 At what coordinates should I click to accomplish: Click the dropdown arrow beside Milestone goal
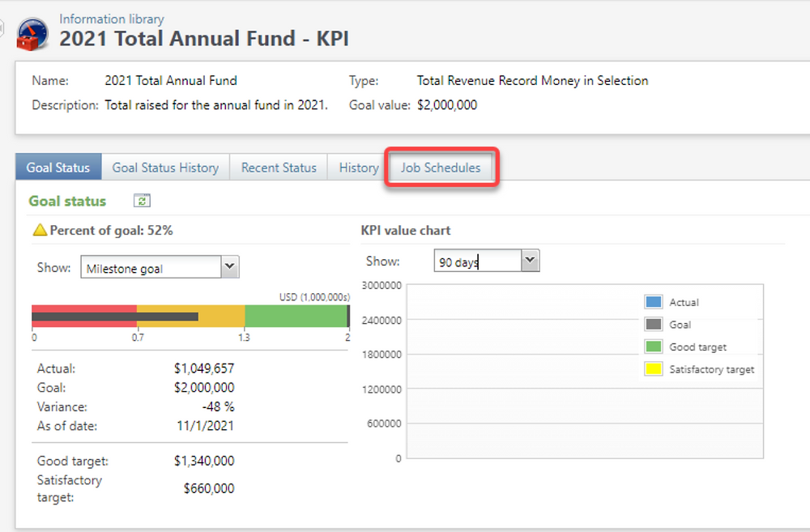(x=229, y=266)
